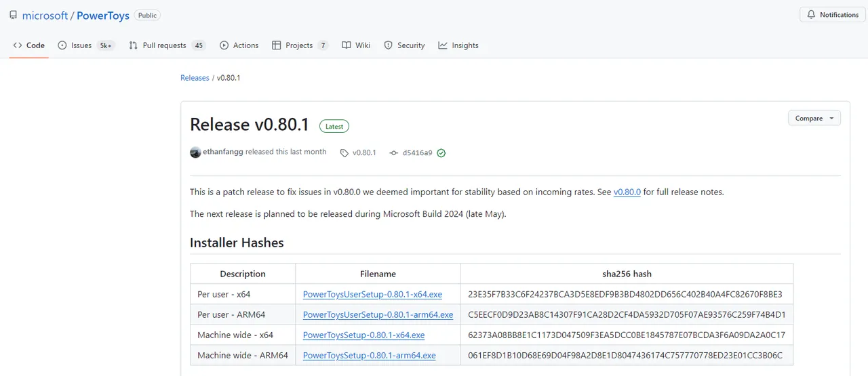Click the green verified checkmark icon
Image resolution: width=868 pixels, height=376 pixels.
click(441, 153)
